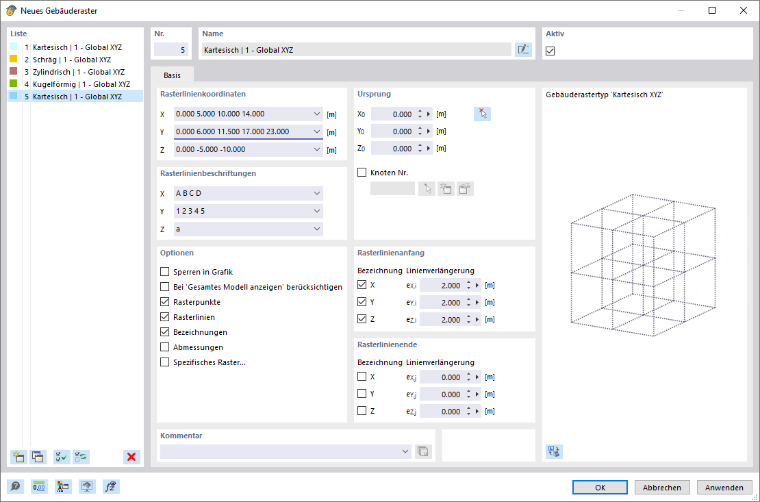Open the Z Rasterlinienkoordinaten dropdown
Image resolution: width=760 pixels, height=502 pixels.
[317, 149]
